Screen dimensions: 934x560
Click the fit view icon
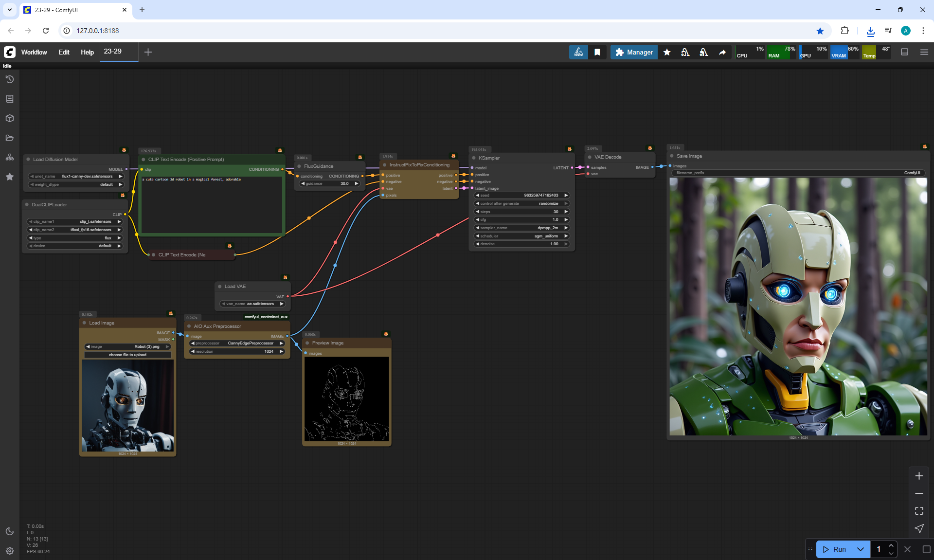[x=919, y=511]
